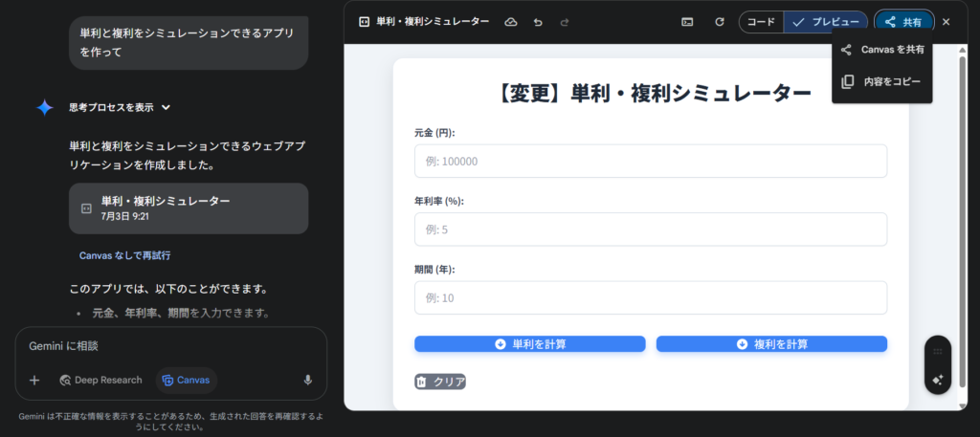The width and height of the screenshot is (980, 437).
Task: Choose Canvas を共有 menu item
Action: pos(881,50)
